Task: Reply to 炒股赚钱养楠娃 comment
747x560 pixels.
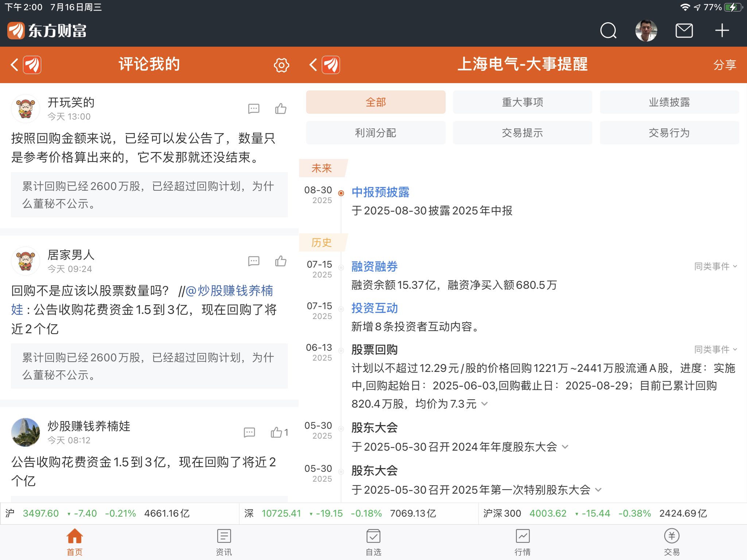Action: tap(249, 432)
